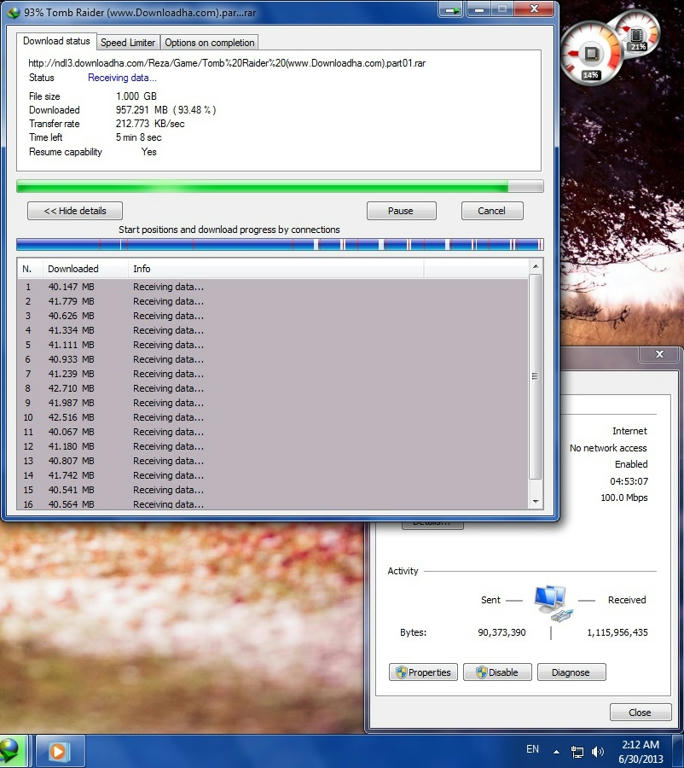Select connection row 10 with 42.516 MB

273,417
